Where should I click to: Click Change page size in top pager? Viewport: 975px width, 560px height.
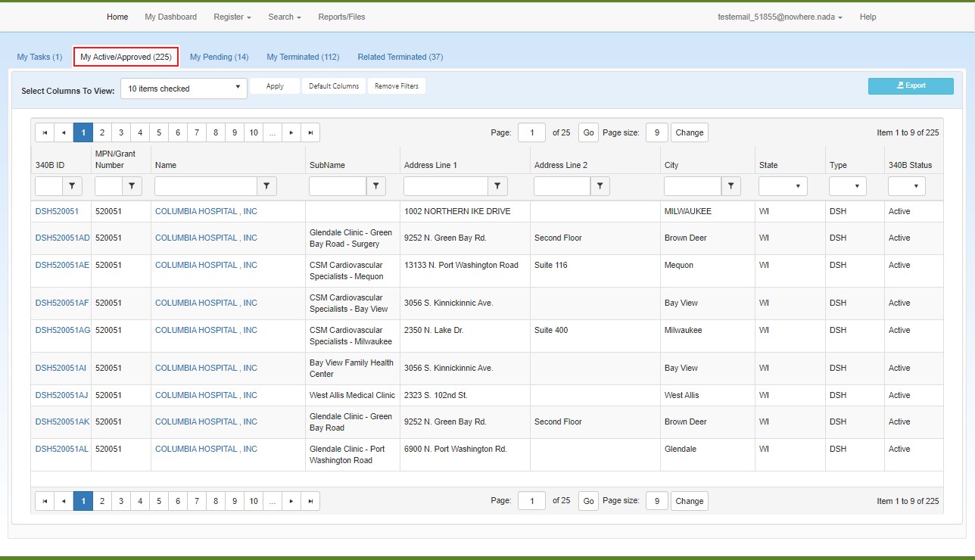click(690, 132)
